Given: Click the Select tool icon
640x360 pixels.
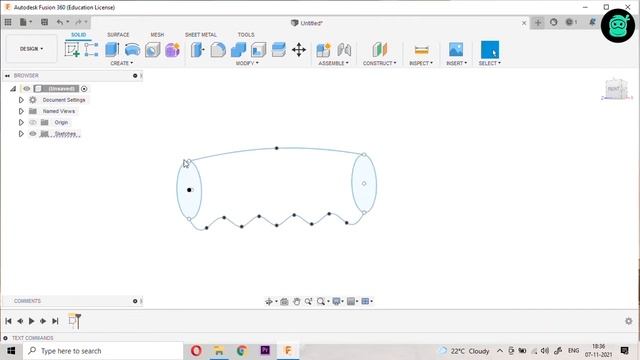Looking at the screenshot, I should [490, 49].
